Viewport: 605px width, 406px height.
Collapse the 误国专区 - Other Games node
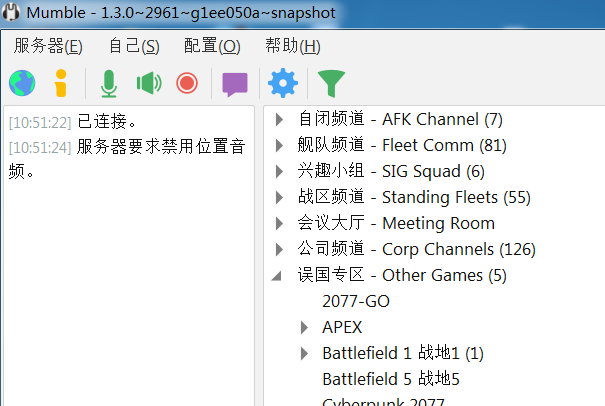[276, 276]
